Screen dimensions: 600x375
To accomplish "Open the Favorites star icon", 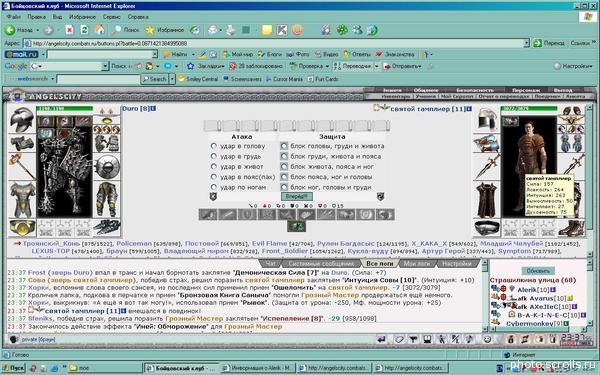I will pos(150,30).
